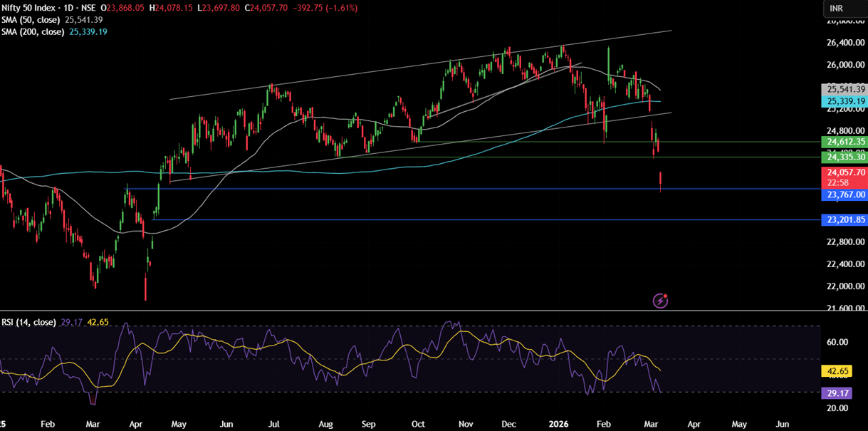Screen dimensions: 868x431
Task: Click the purple lightning event icon
Action: click(660, 301)
